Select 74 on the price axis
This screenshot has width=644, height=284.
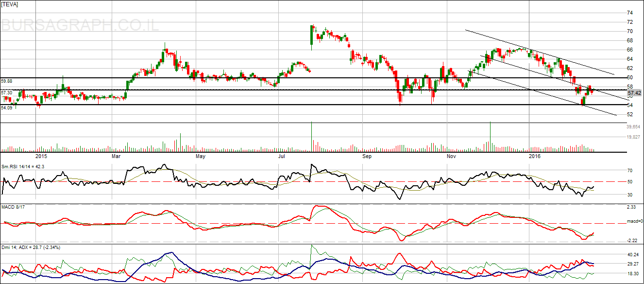click(x=629, y=13)
